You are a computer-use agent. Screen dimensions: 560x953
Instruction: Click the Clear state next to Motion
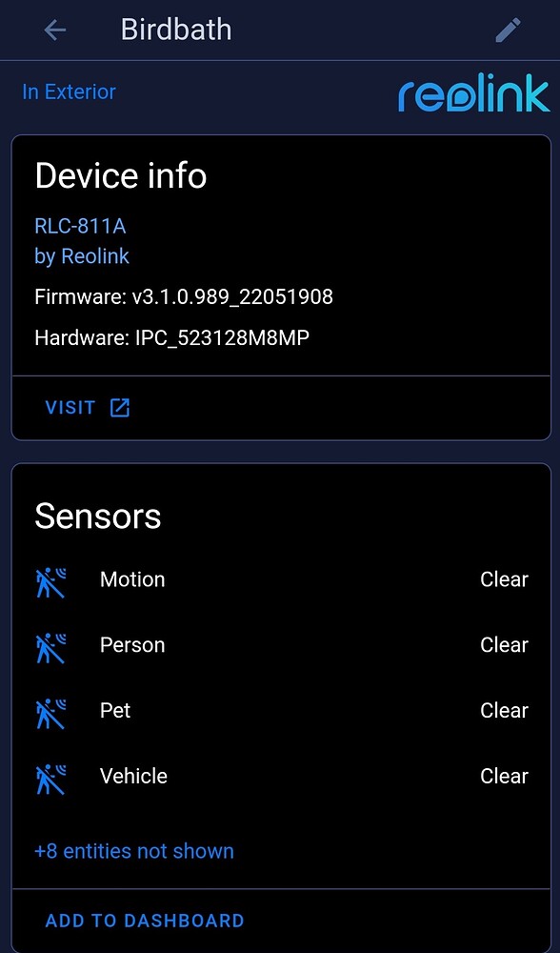(504, 579)
